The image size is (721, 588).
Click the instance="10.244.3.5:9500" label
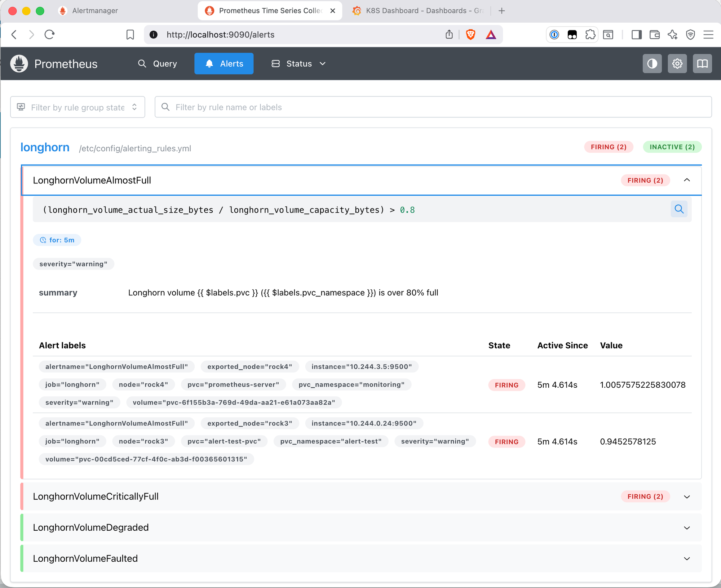pos(362,366)
